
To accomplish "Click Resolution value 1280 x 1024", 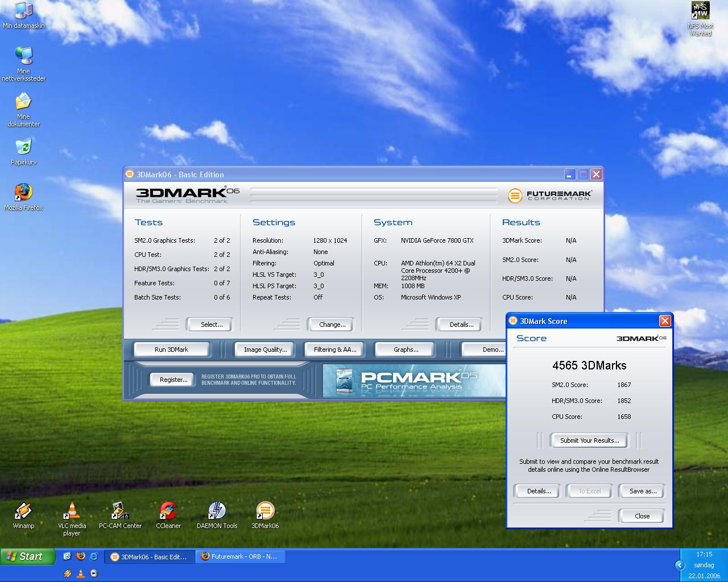I will click(330, 240).
